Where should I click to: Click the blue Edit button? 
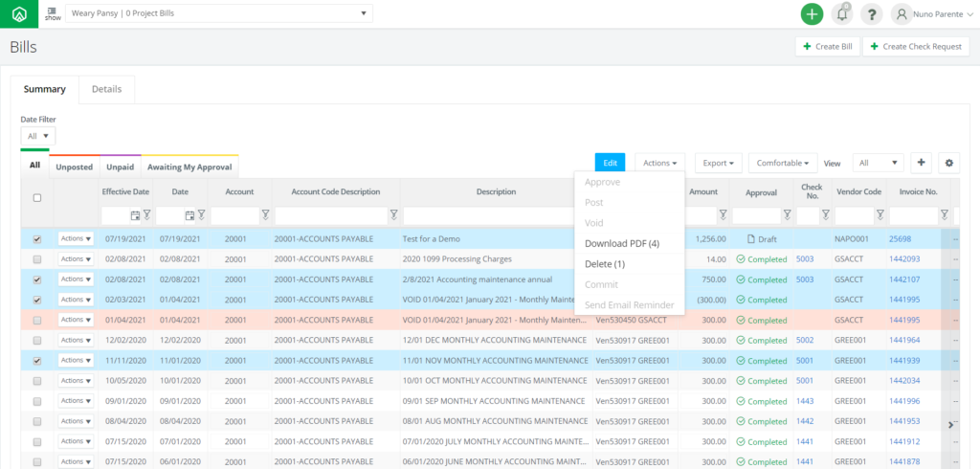click(610, 163)
